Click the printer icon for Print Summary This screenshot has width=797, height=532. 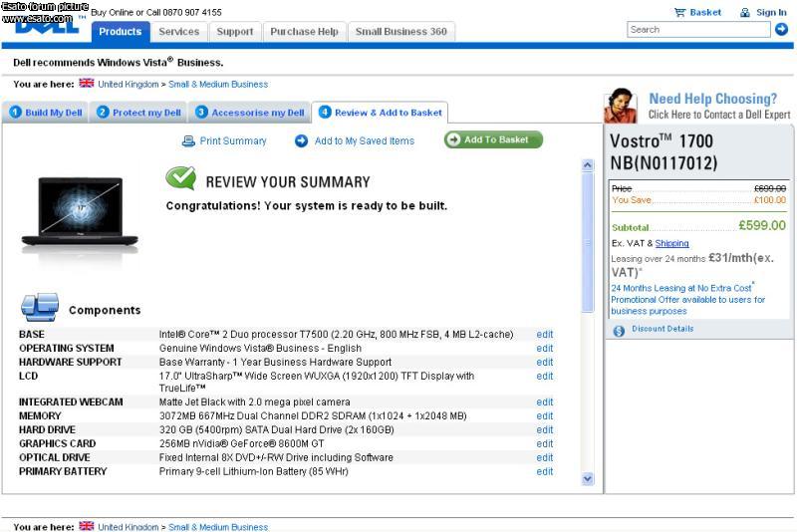[x=188, y=140]
